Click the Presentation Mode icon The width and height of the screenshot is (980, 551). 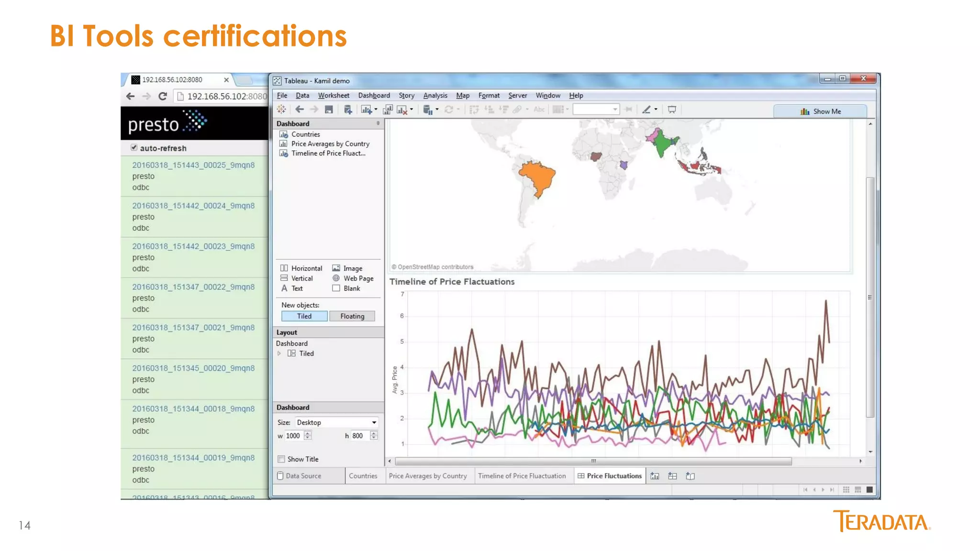point(672,110)
